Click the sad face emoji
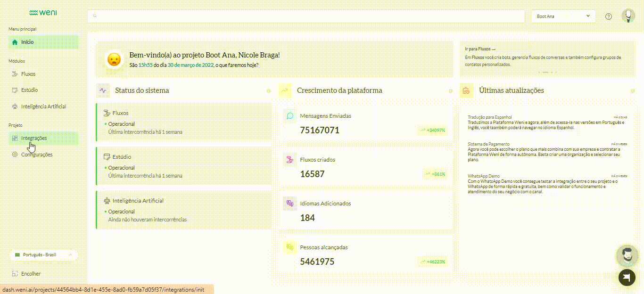644x294 pixels. (x=114, y=59)
